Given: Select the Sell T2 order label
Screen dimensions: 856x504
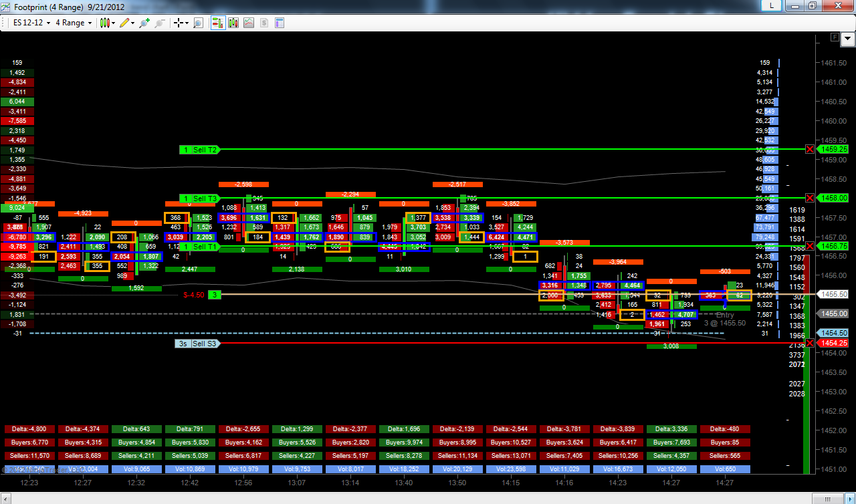Looking at the screenshot, I should pyautogui.click(x=200, y=150).
